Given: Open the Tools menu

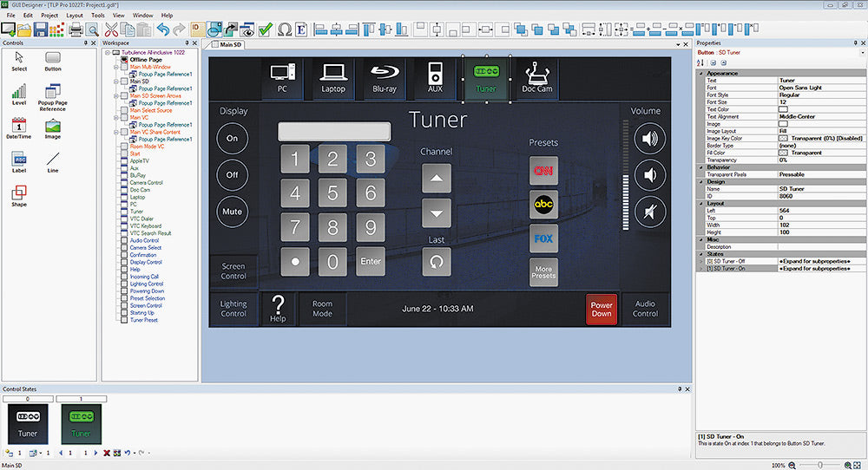Looking at the screenshot, I should (98, 16).
